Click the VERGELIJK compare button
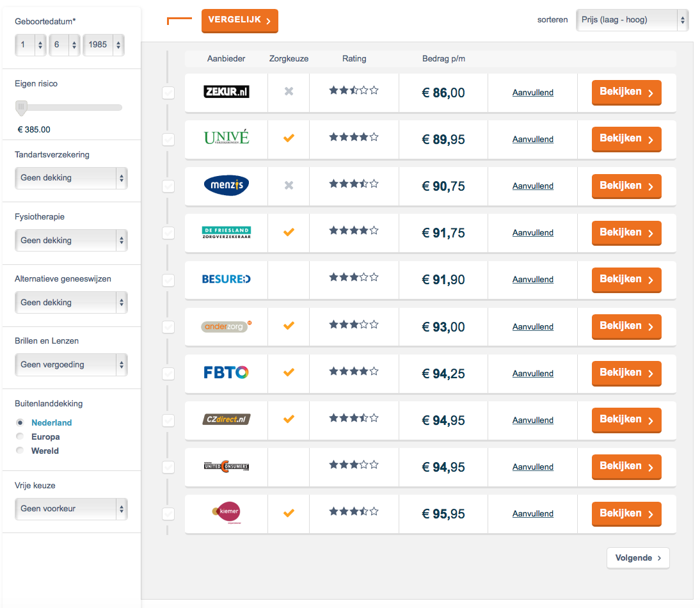The height and width of the screenshot is (608, 700). tap(240, 20)
